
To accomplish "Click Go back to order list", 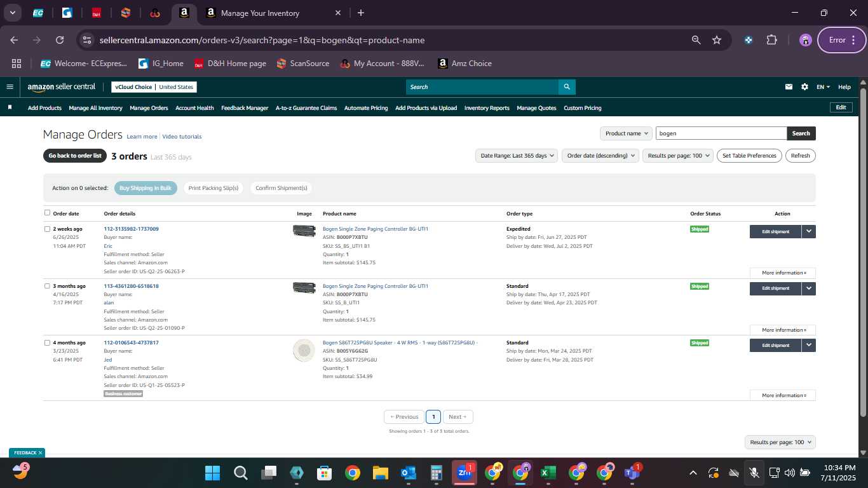I will coord(75,156).
